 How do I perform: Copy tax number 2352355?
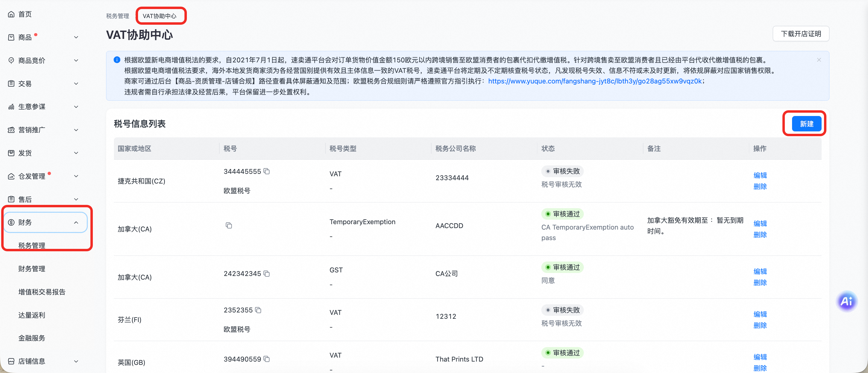[x=258, y=310]
